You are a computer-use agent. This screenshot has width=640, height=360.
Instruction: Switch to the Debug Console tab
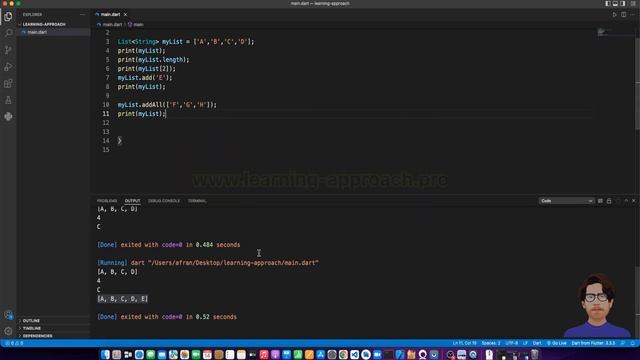pyautogui.click(x=164, y=201)
